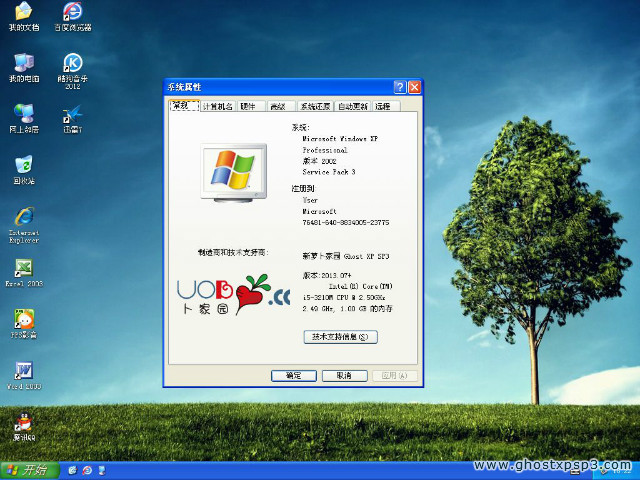Switch to the 远程 tab
640x480 pixels.
click(x=386, y=107)
